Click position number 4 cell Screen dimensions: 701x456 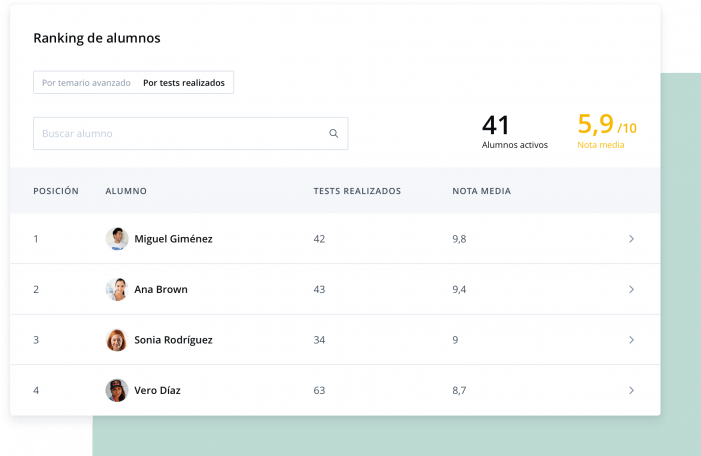[36, 390]
